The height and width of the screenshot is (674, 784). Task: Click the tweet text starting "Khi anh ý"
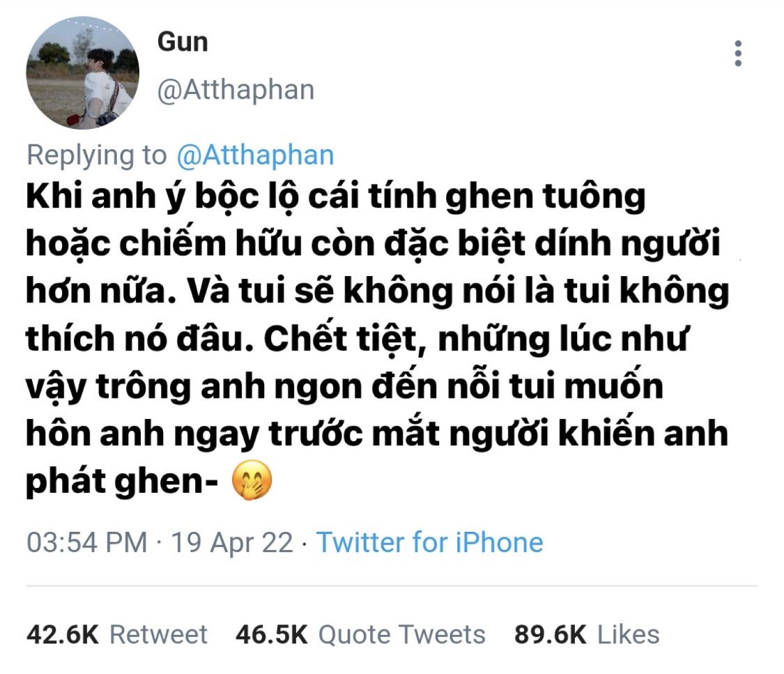378,339
